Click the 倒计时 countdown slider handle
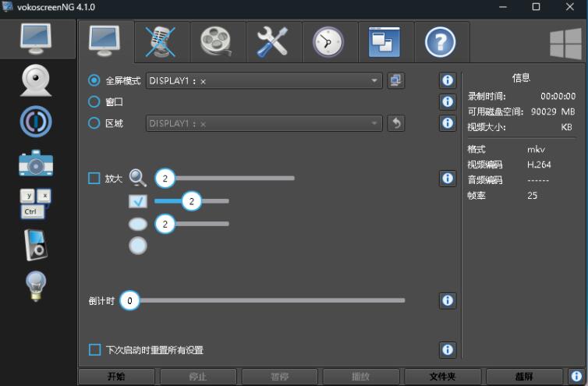The image size is (588, 386). point(130,300)
